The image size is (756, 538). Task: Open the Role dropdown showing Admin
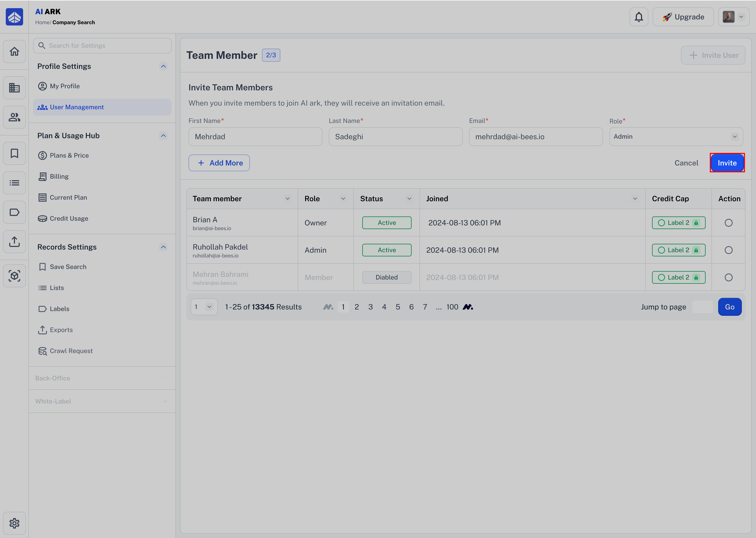tap(676, 136)
